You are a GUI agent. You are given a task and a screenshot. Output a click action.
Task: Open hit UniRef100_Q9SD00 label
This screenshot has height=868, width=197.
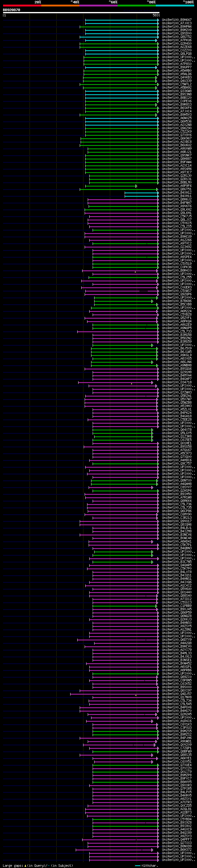point(177,33)
